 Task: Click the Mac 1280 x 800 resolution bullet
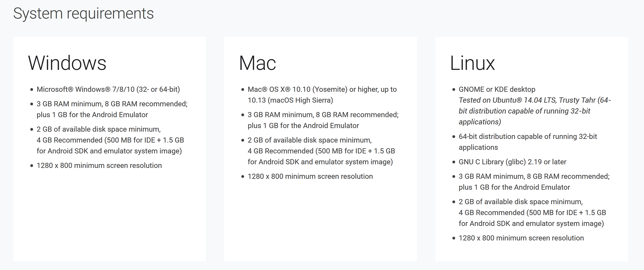pyautogui.click(x=310, y=177)
